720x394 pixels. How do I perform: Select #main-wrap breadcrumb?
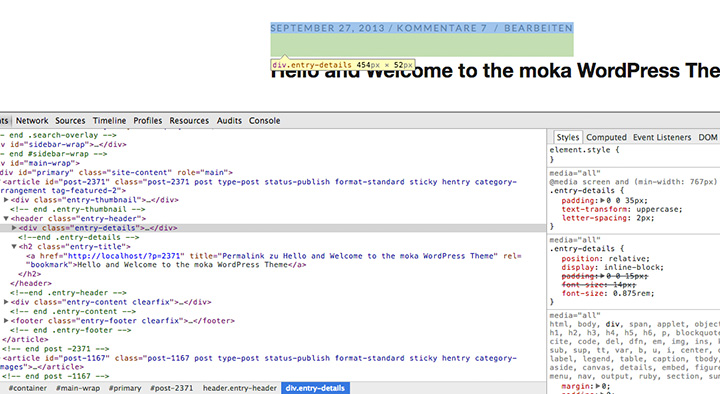click(x=78, y=388)
